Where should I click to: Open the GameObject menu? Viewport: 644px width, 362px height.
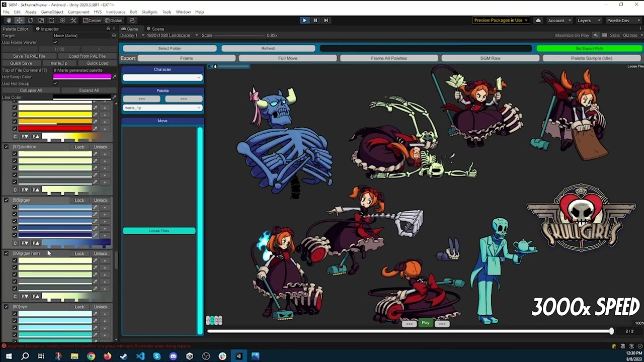[x=52, y=12]
